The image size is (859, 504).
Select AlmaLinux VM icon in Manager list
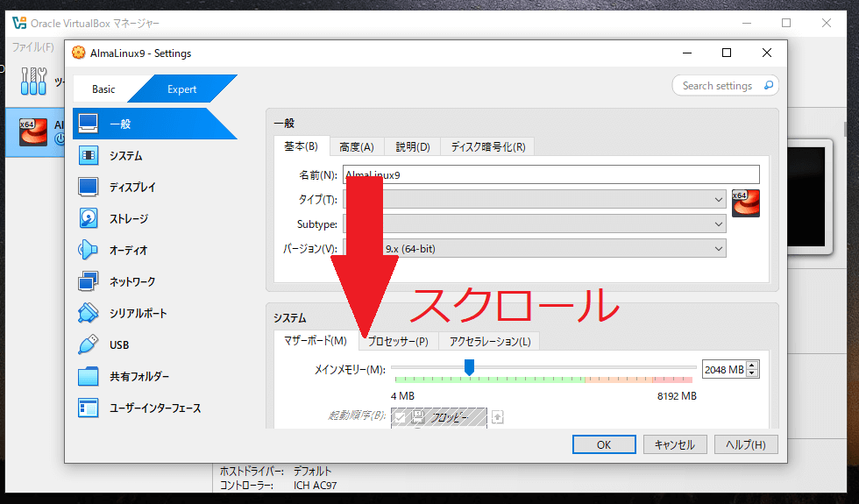pyautogui.click(x=33, y=132)
